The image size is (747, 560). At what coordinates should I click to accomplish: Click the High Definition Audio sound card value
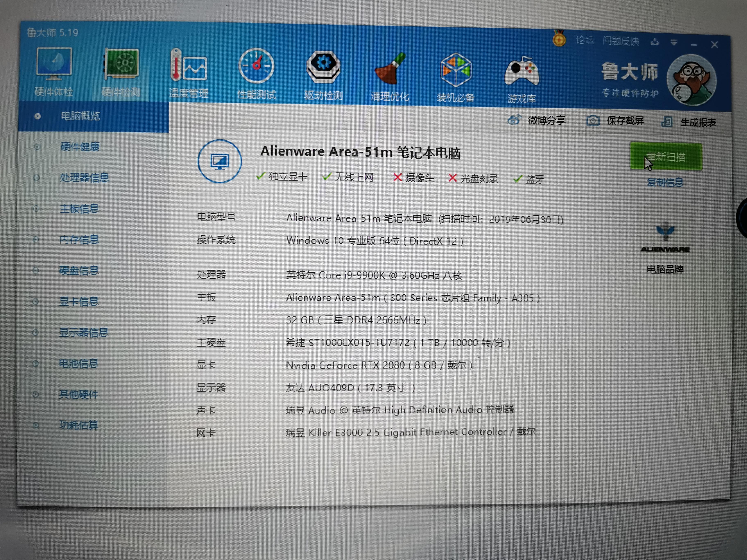pos(400,410)
